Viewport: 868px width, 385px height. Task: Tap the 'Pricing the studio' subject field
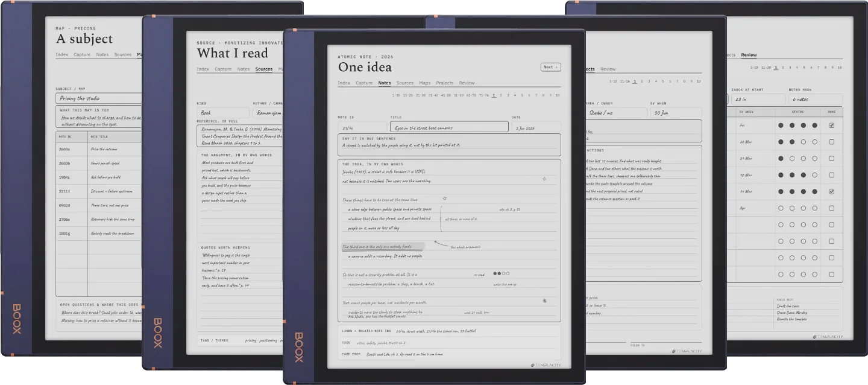pos(99,98)
